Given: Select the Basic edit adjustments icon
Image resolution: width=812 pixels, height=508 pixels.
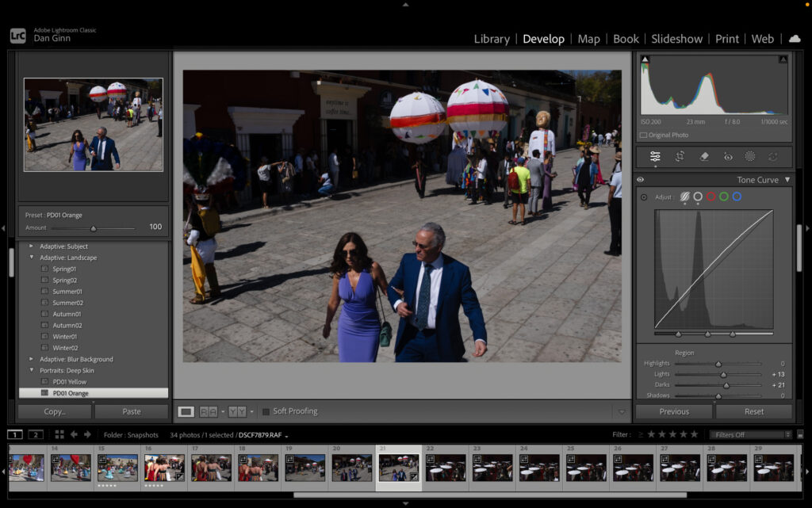Looking at the screenshot, I should pos(656,157).
